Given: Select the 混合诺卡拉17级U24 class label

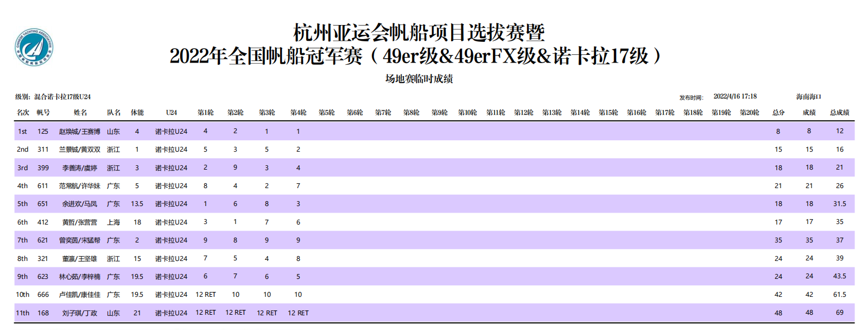Looking at the screenshot, I should pos(62,97).
